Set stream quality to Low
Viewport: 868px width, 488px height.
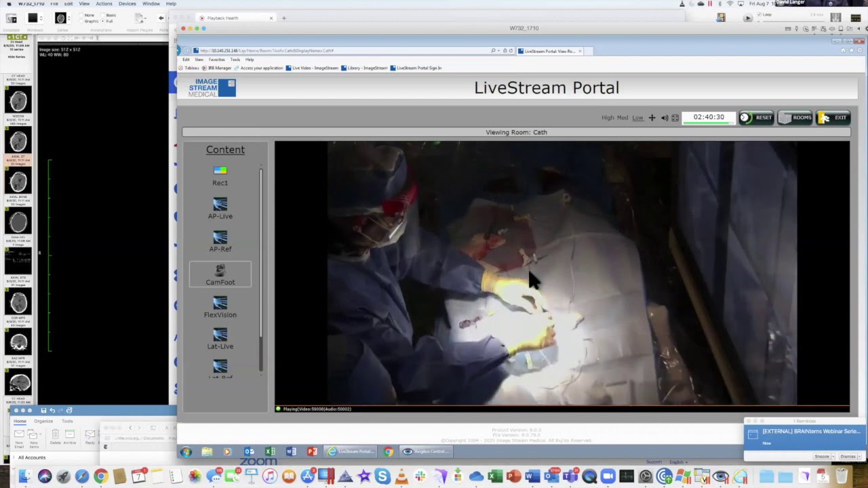(x=637, y=118)
